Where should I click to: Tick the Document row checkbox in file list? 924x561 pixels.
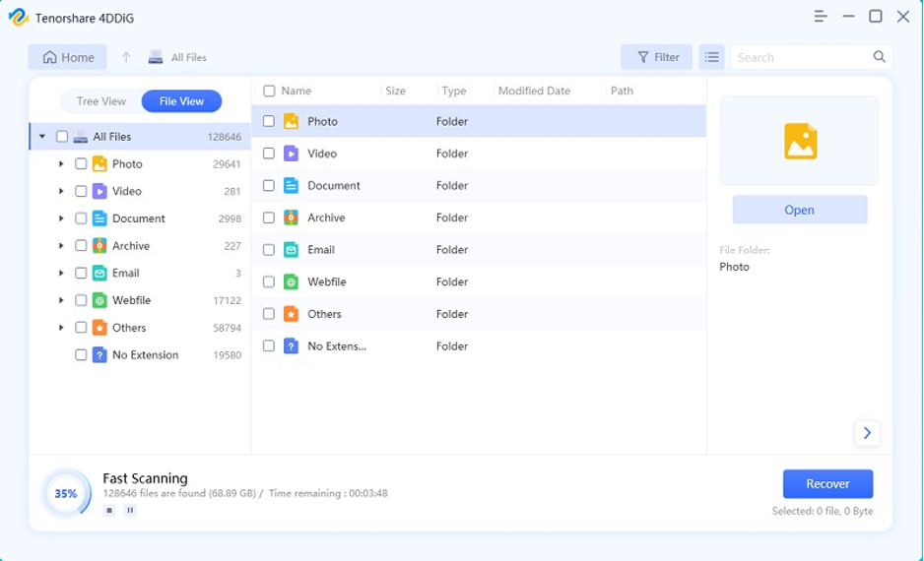269,185
